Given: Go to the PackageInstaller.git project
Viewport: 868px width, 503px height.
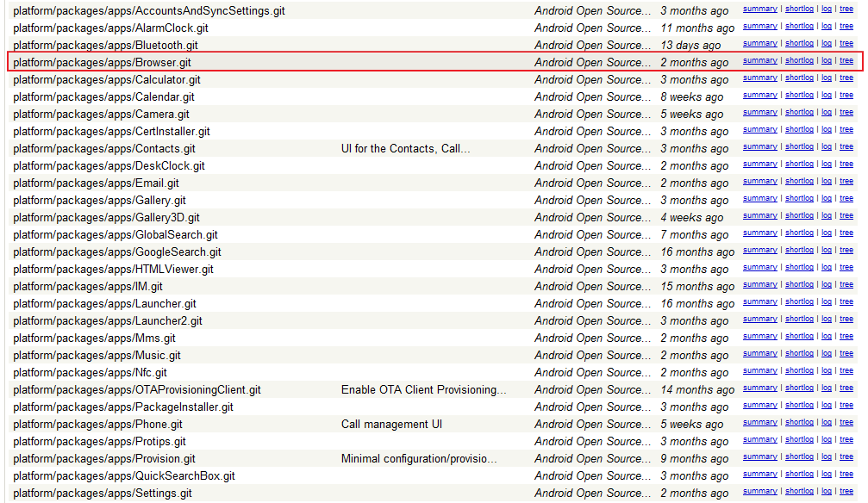Looking at the screenshot, I should point(123,407).
